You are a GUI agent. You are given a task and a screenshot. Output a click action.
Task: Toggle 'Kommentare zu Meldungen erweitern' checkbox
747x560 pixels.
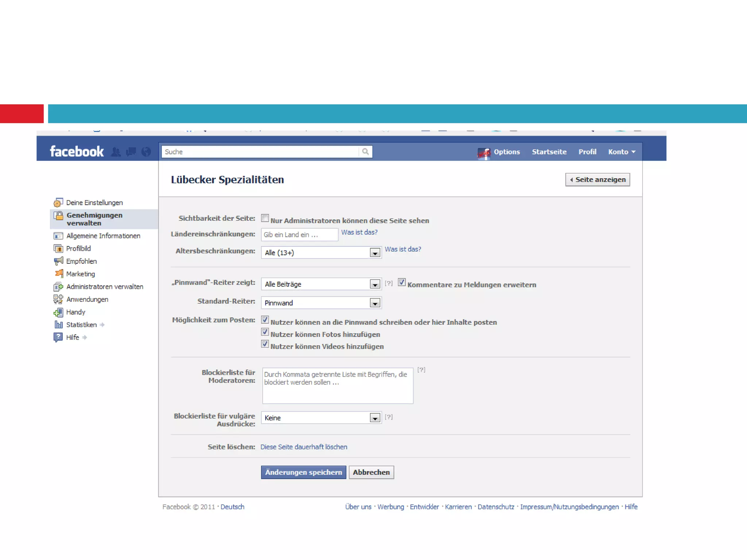point(402,283)
